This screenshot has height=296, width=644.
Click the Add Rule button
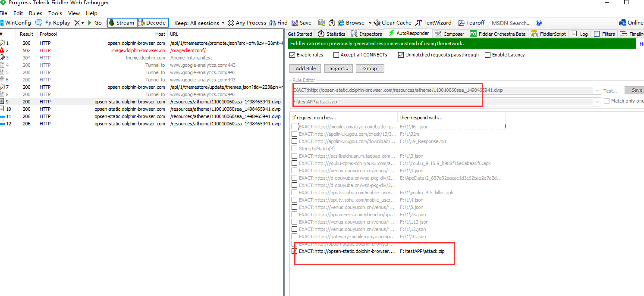click(x=306, y=69)
